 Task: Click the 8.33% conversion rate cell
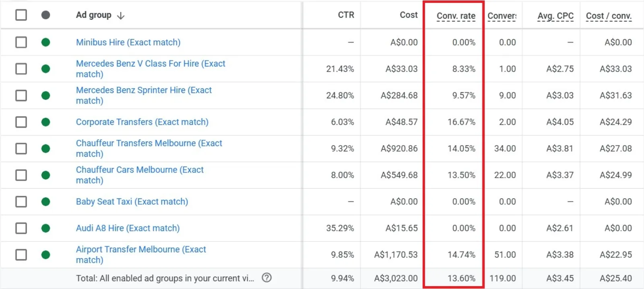(464, 69)
